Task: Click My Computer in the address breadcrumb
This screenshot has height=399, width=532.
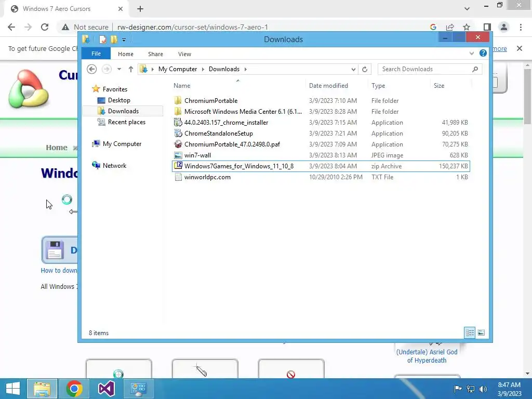Action: 178,69
